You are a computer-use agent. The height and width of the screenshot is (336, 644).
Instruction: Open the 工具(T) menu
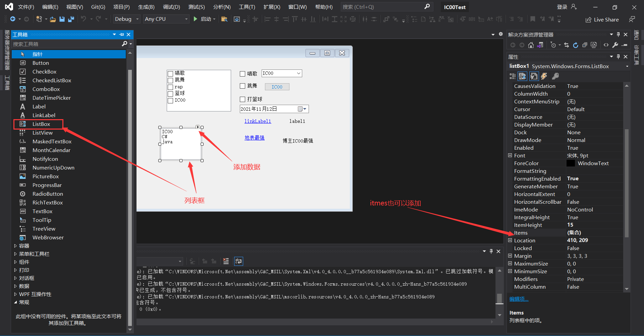pyautogui.click(x=247, y=7)
